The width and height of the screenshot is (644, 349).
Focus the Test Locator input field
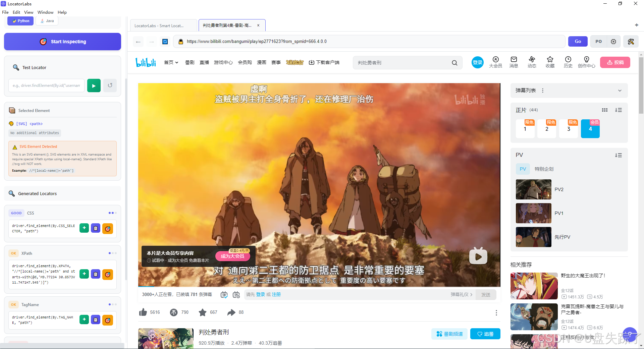point(46,85)
